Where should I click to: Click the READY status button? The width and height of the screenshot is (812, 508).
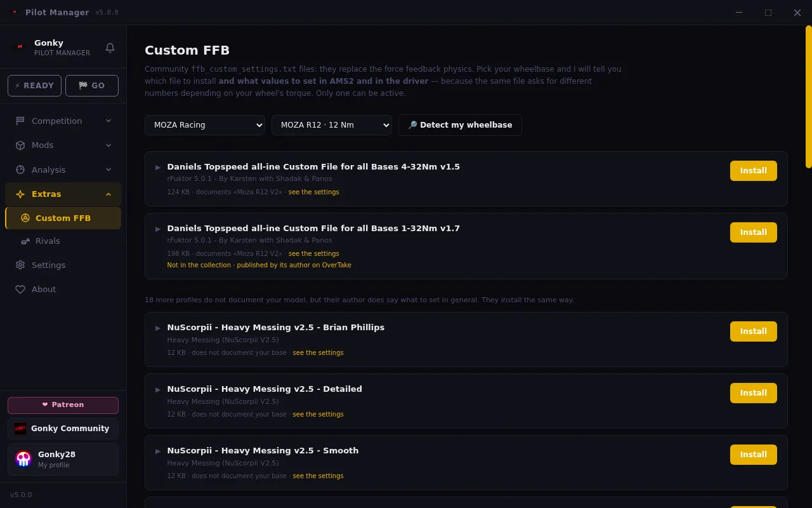click(x=34, y=86)
